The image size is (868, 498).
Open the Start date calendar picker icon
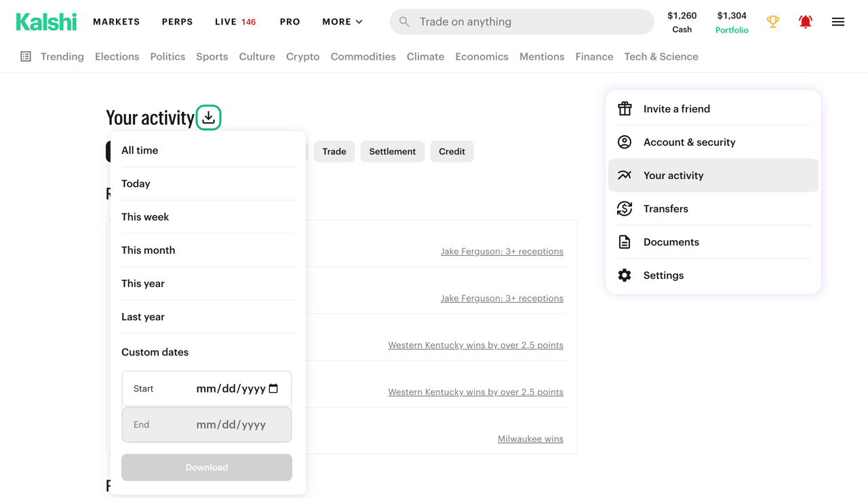tap(273, 389)
